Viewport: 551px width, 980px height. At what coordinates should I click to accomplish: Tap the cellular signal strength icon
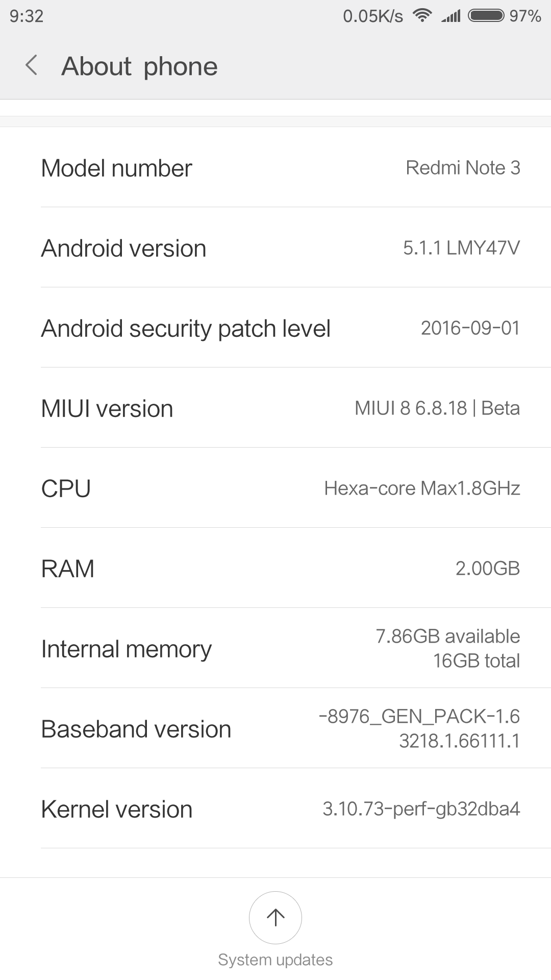click(451, 16)
